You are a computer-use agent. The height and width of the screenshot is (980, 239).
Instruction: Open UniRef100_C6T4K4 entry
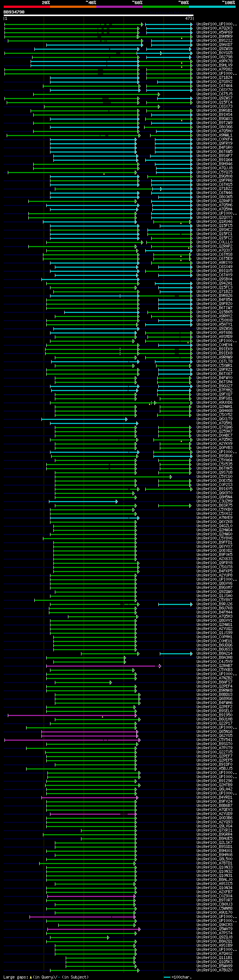click(214, 86)
